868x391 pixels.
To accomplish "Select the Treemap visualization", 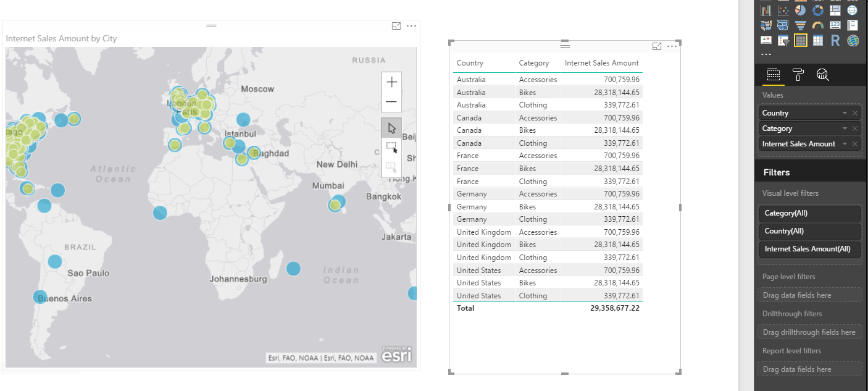I will click(x=835, y=11).
